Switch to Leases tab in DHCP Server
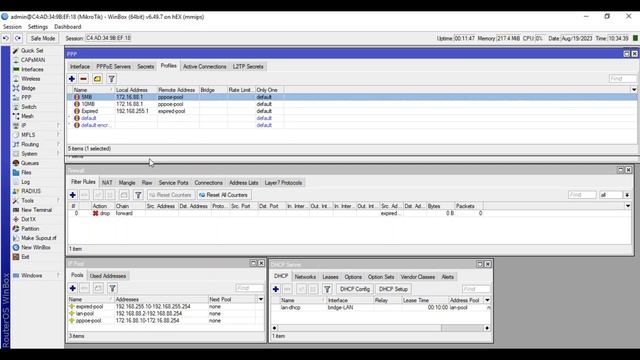Image resolution: width=640 pixels, height=360 pixels. click(330, 277)
